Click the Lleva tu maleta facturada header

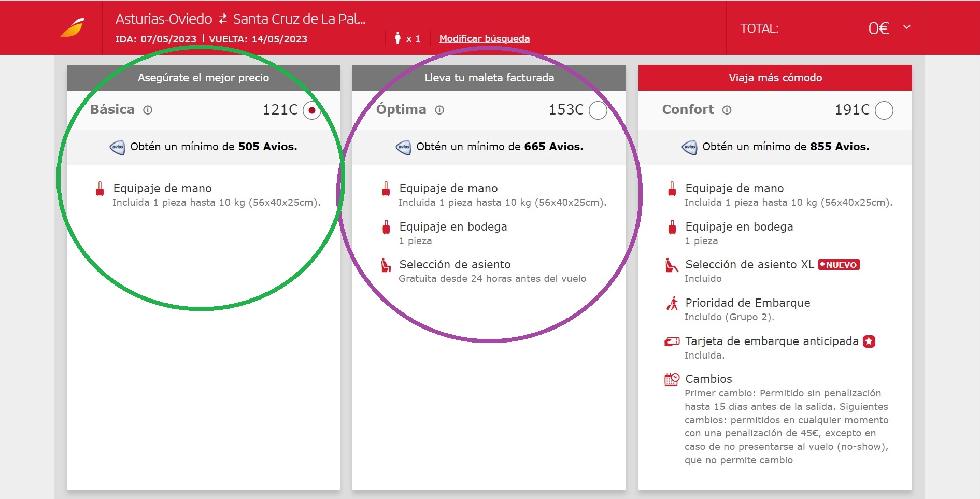[x=489, y=78]
